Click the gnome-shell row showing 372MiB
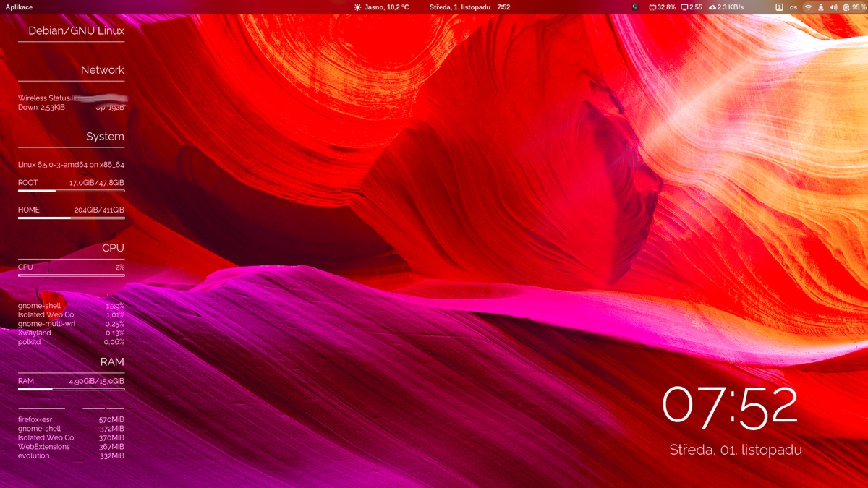The image size is (868, 488). (71, 429)
